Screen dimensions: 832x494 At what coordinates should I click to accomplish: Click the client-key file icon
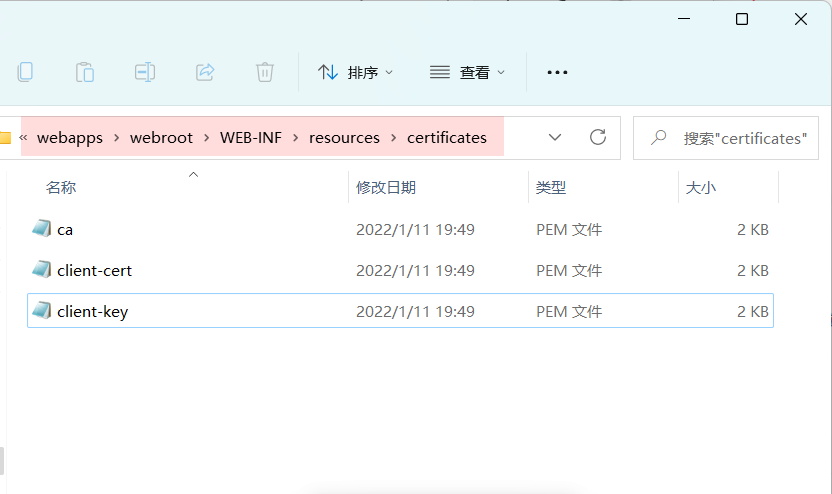41,310
